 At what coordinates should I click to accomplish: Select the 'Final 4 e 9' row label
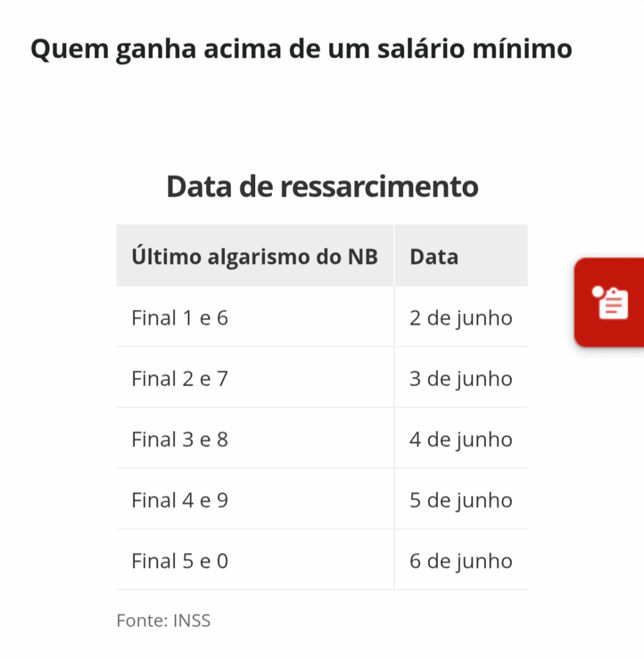pos(180,500)
